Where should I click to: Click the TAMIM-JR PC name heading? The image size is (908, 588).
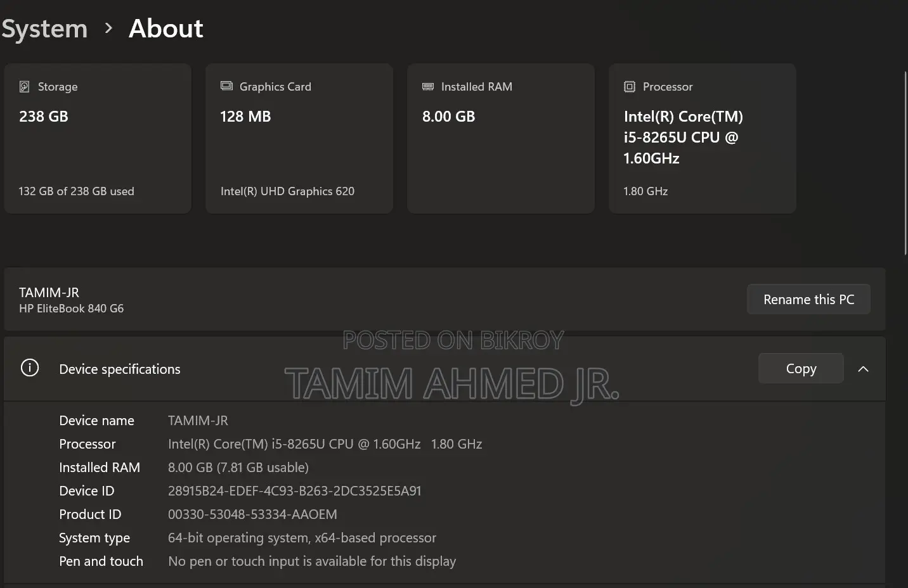49,292
